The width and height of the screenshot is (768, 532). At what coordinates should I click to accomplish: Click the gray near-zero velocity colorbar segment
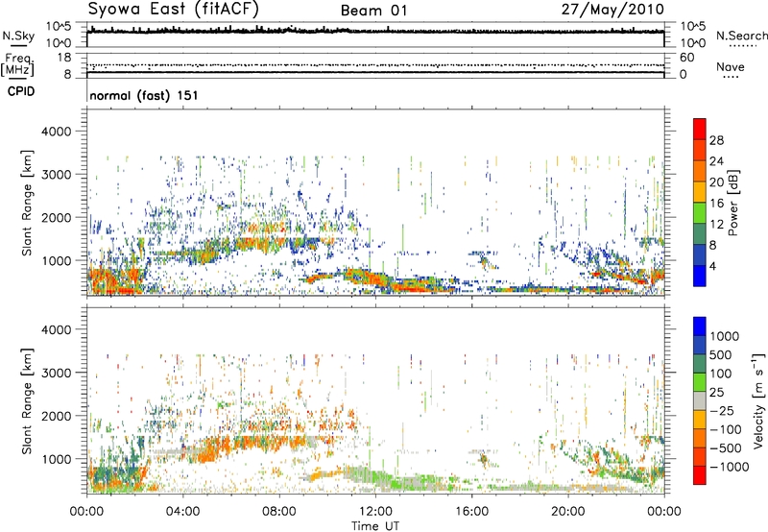click(x=700, y=400)
